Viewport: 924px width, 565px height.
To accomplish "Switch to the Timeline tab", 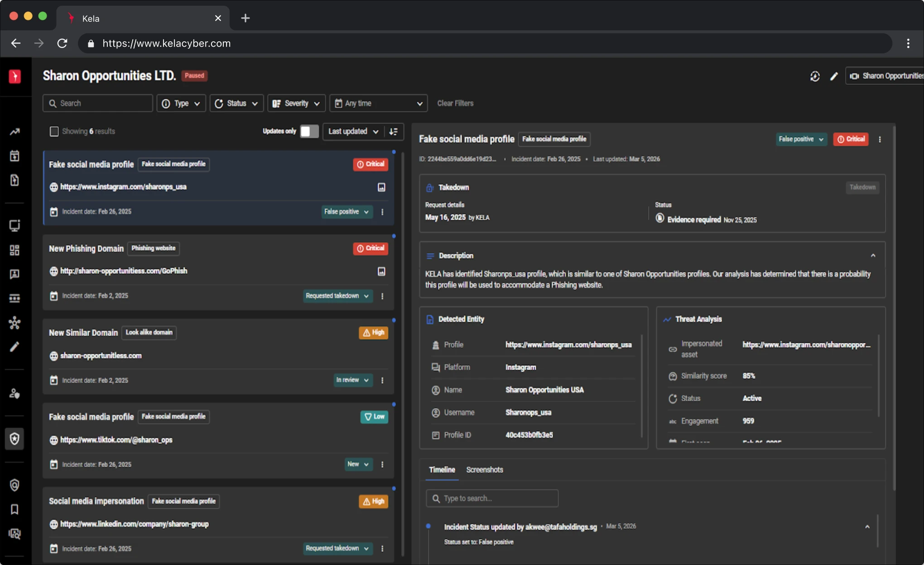I will (442, 469).
